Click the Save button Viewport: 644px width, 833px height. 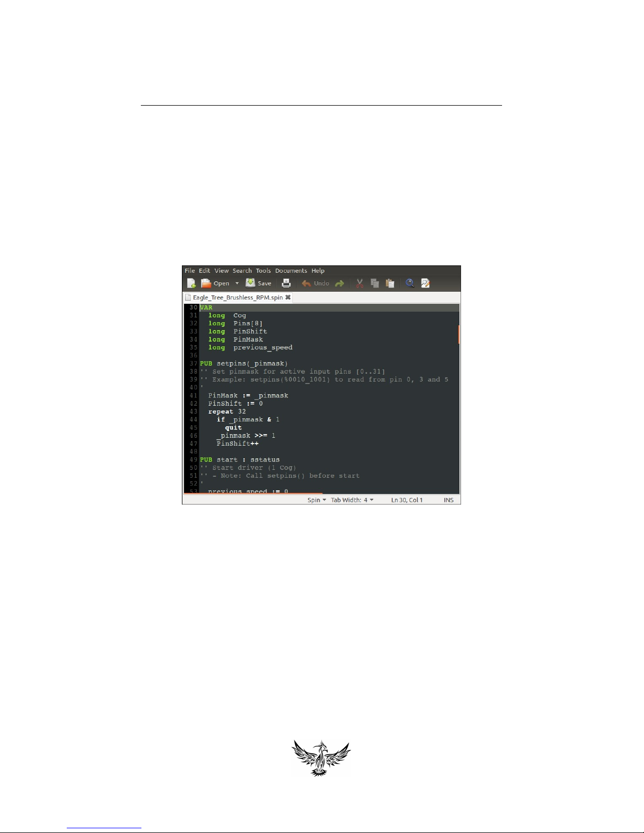tap(259, 283)
